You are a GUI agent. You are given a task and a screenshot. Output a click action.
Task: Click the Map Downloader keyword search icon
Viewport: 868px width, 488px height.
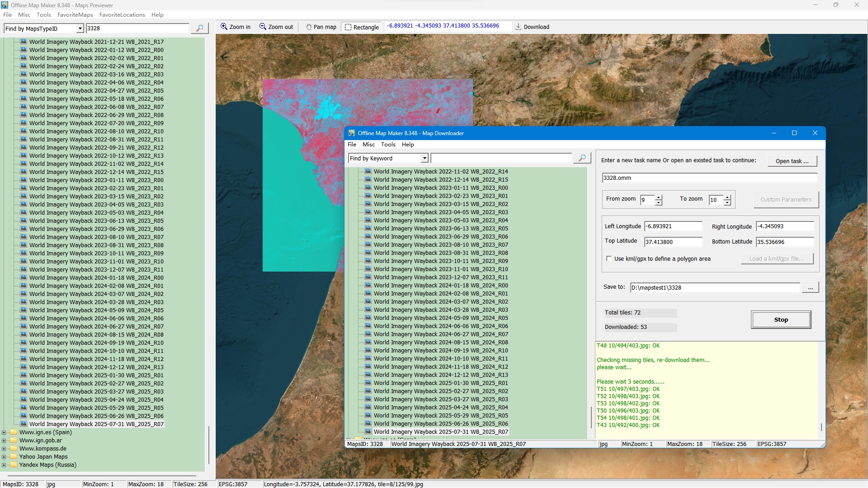click(x=582, y=158)
